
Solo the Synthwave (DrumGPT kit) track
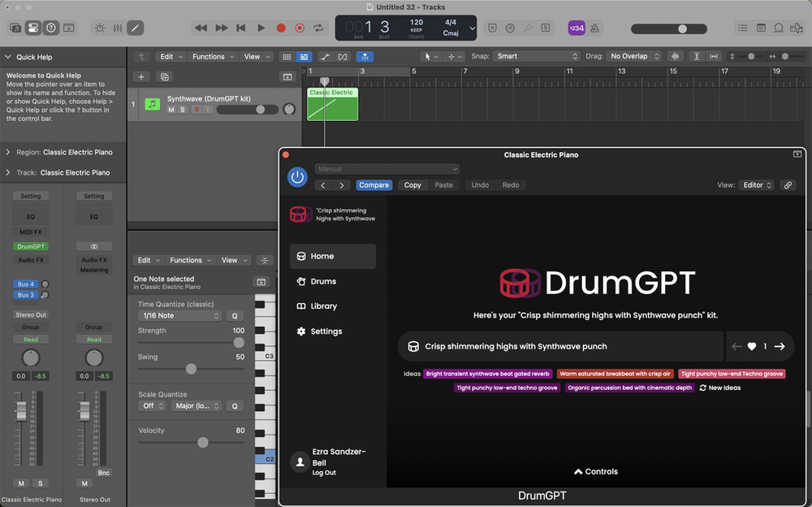click(x=183, y=110)
